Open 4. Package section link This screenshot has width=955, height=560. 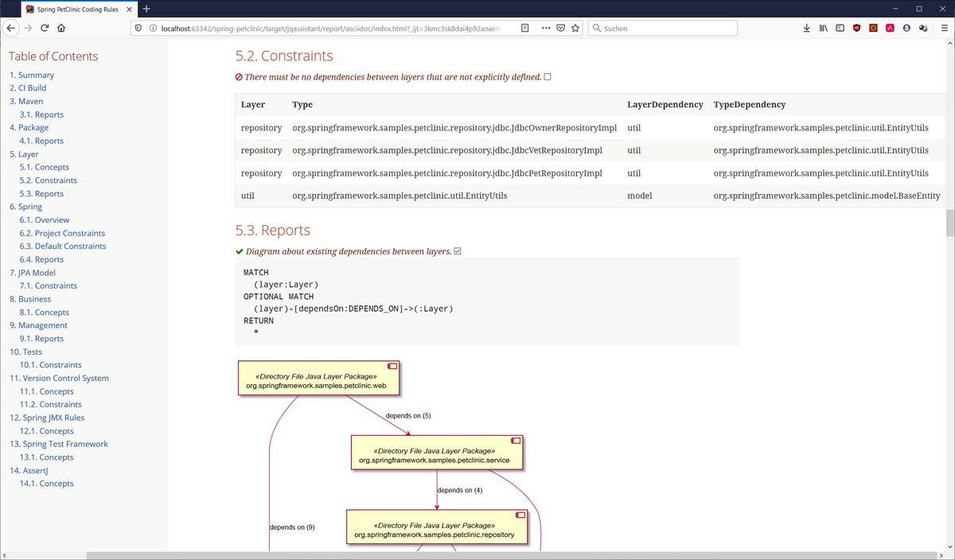[x=29, y=127]
